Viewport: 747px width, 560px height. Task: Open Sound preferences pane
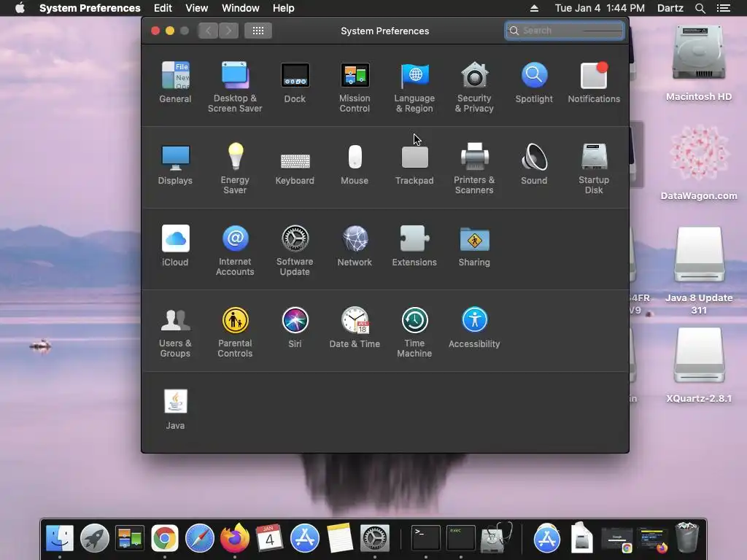click(x=534, y=164)
